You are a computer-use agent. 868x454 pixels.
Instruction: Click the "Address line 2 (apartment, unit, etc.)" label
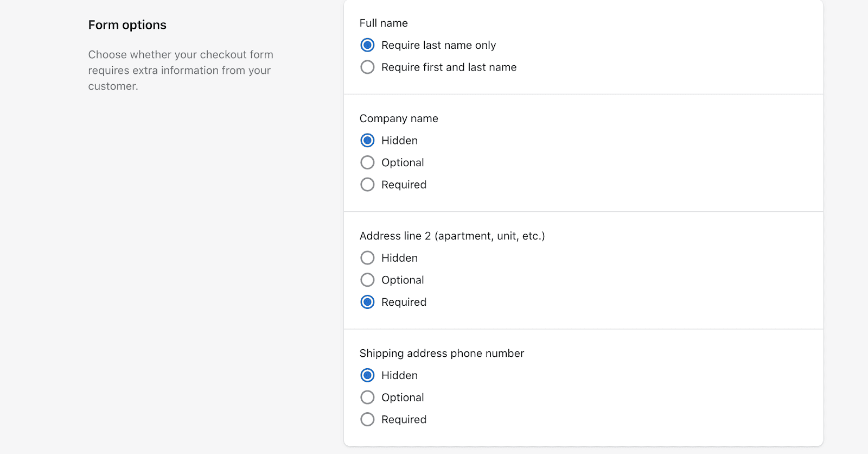click(452, 236)
